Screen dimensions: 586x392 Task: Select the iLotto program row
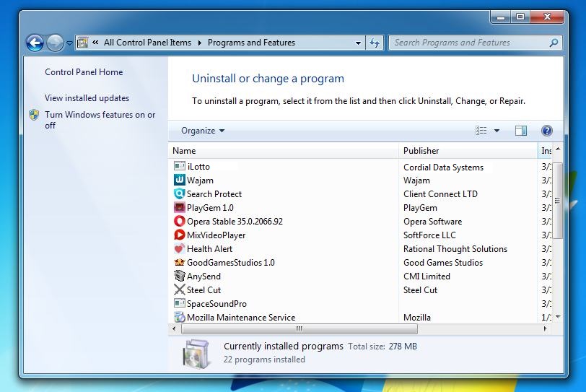point(362,166)
